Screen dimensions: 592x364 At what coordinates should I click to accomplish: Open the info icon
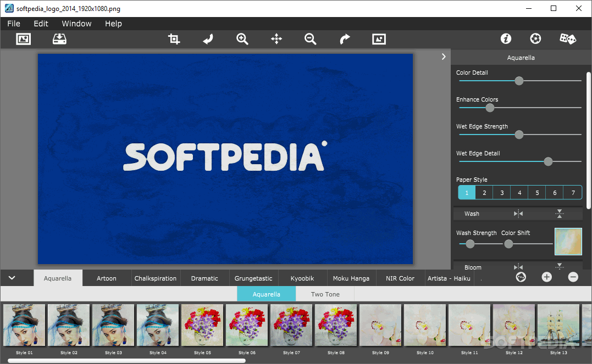[x=506, y=38]
